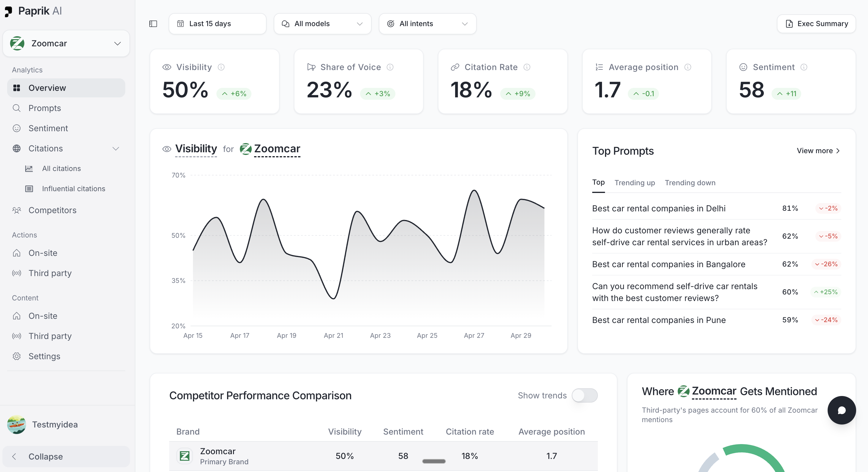Collapse the sidebar with Collapse button
Screen dimensions: 868x472
click(66, 457)
